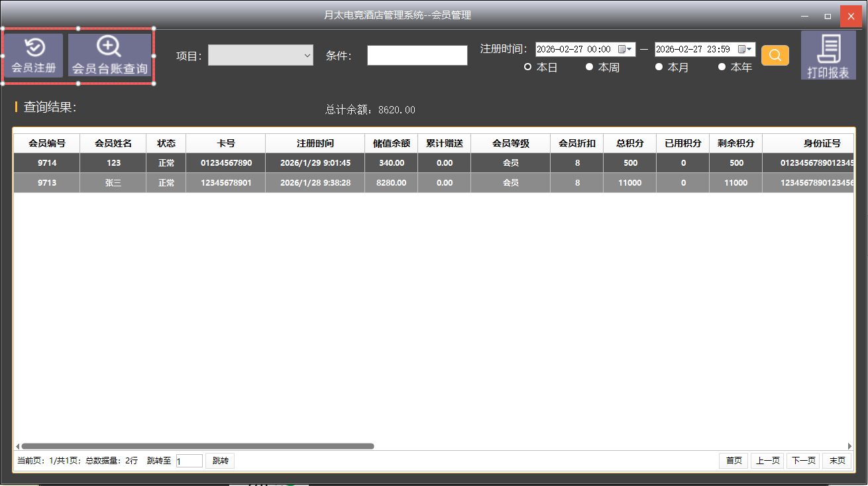Click the orange search magnifier button
The height and width of the screenshot is (486, 868).
[x=775, y=56]
